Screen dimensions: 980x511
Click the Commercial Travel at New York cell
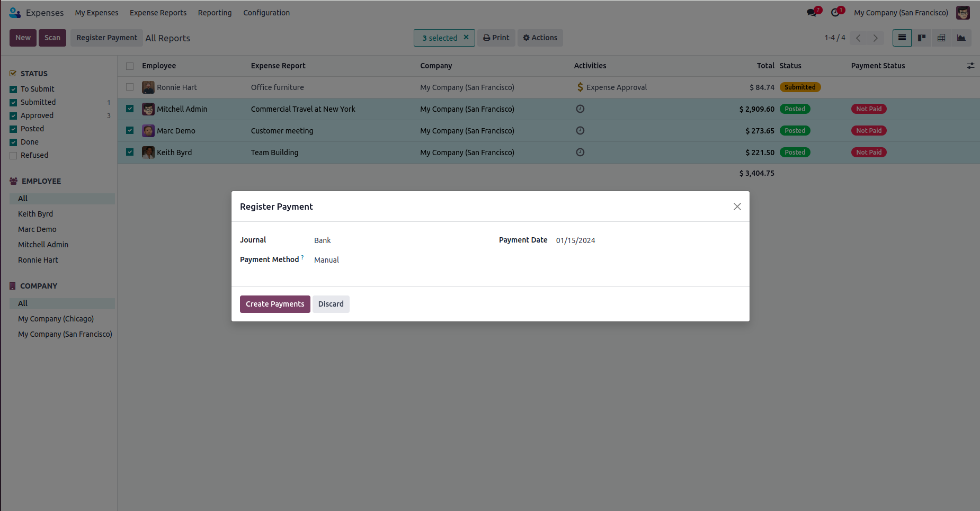point(303,109)
